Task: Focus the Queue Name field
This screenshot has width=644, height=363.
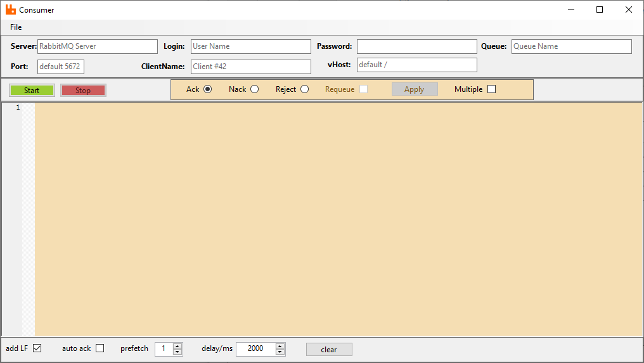Action: [571, 46]
